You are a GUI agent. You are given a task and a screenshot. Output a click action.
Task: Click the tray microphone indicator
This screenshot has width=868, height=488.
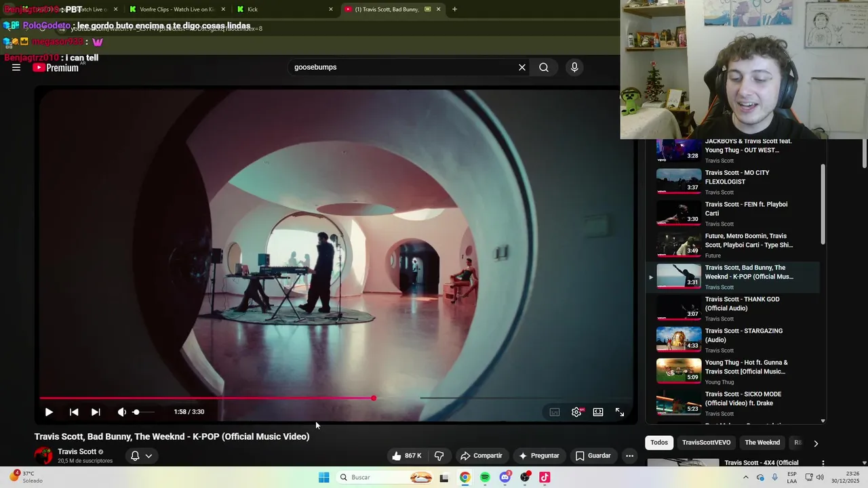775,477
